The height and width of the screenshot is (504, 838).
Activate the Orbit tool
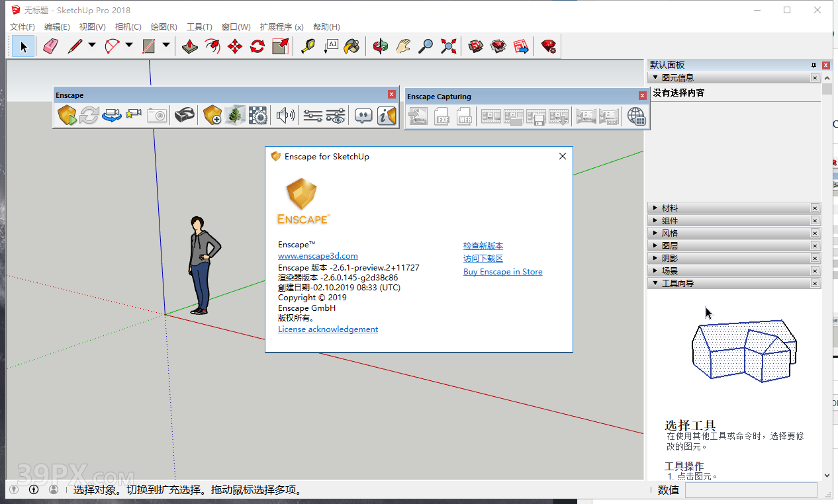click(380, 46)
